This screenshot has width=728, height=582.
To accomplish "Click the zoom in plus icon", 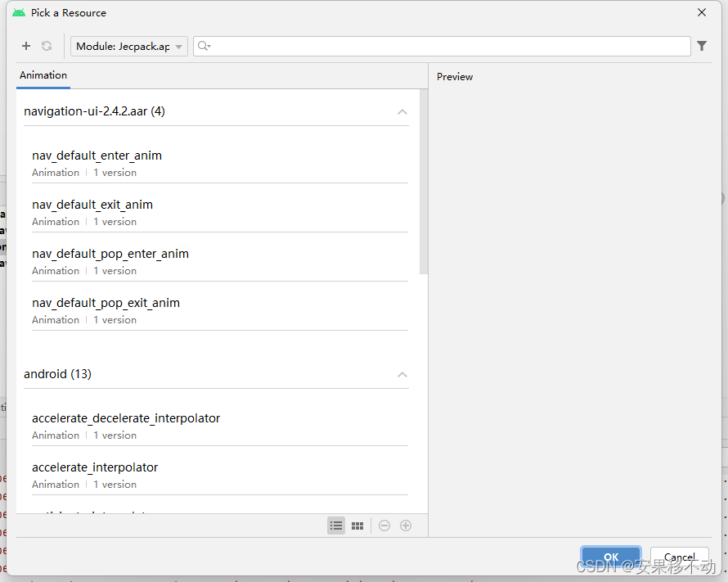I will pyautogui.click(x=406, y=525).
